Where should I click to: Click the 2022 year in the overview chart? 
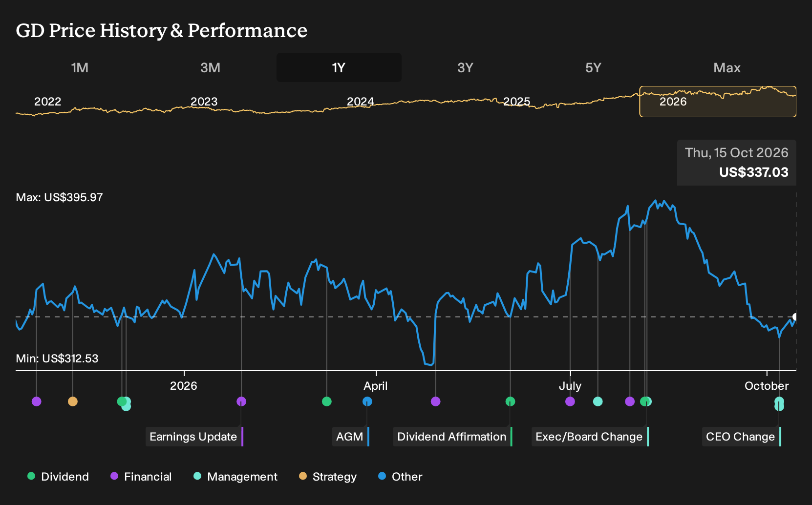coord(48,102)
